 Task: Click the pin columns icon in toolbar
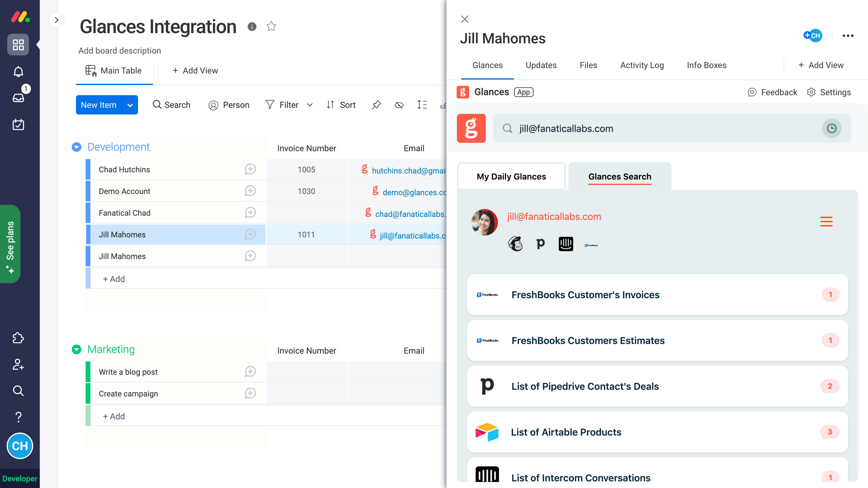point(376,105)
